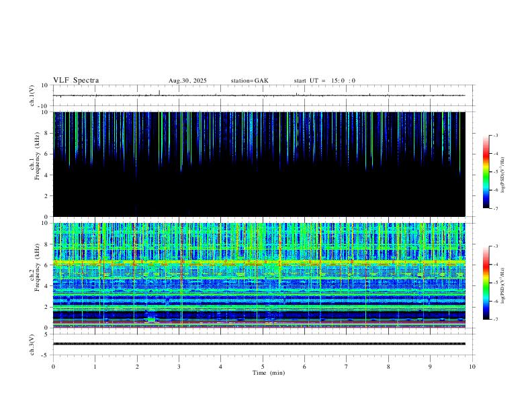Image resolution: width=532 pixels, height=411 pixels.
Task: Click the ch.2 spectrogram panel
Action: coord(259,275)
